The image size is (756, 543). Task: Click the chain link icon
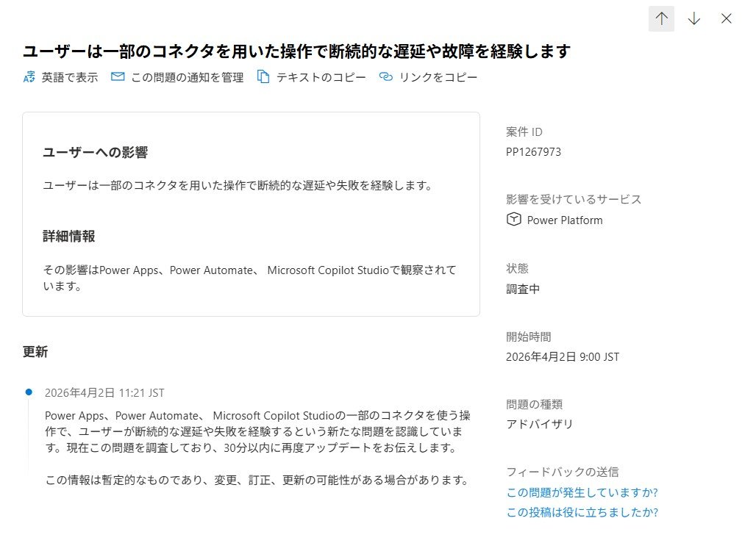click(x=385, y=76)
